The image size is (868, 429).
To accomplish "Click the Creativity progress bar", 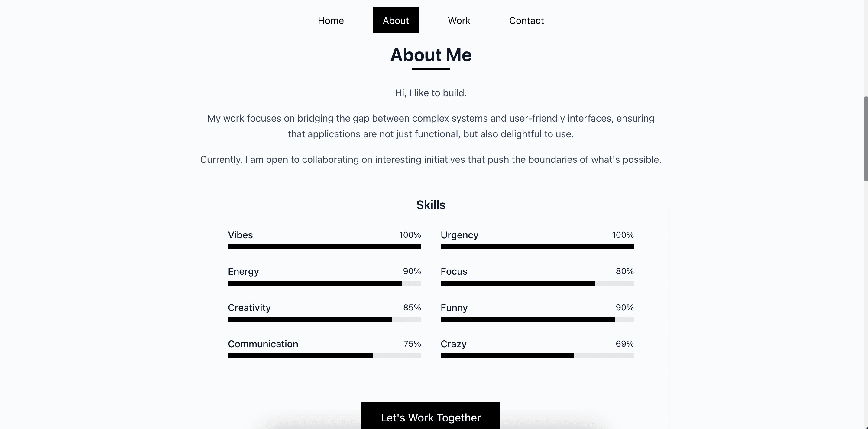I will click(324, 319).
